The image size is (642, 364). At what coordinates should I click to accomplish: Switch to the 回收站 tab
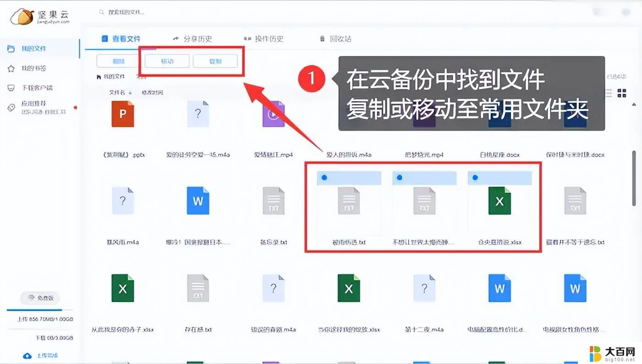pos(335,39)
